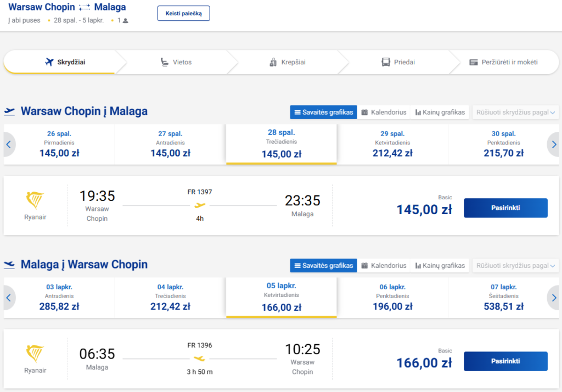This screenshot has width=562, height=392.
Task: Click the 28 spal. - 5 lapkr. dates
Action: coord(79,20)
